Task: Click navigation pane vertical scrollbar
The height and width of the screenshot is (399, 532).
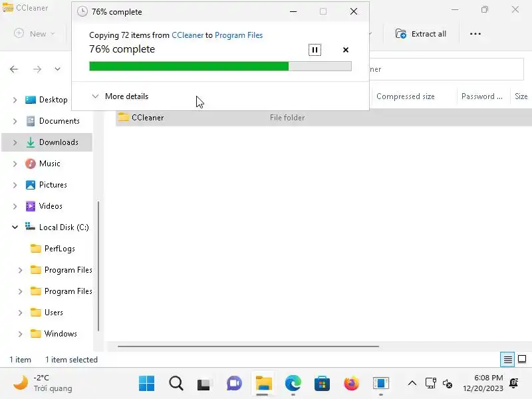Action: tap(98, 266)
